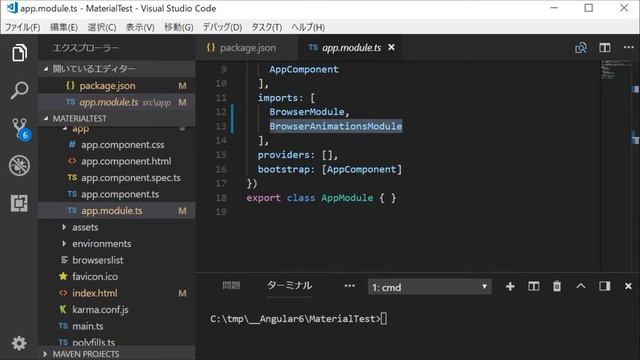Click line number 13 in the gutter

point(221,126)
